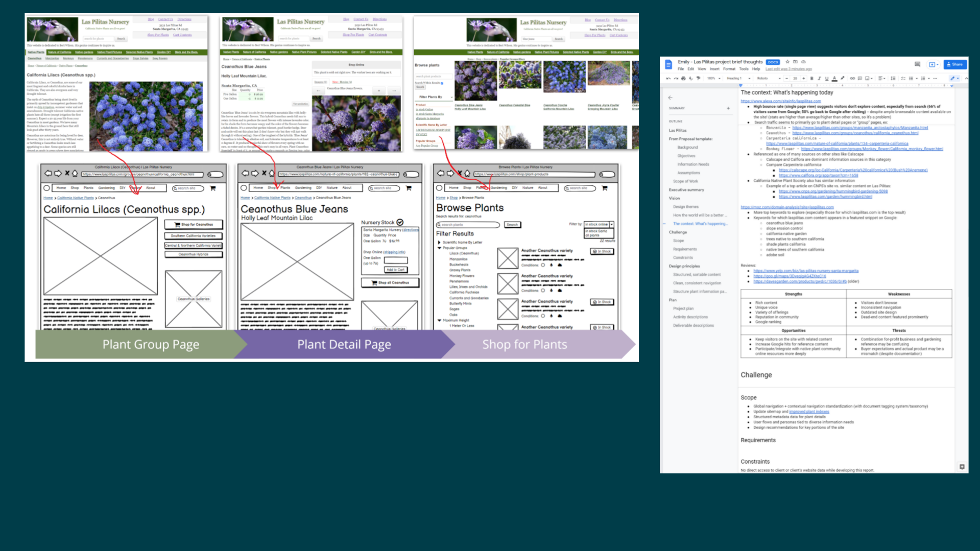The width and height of the screenshot is (980, 551).
Task: Click the explore button at the document corner
Action: 962,467
